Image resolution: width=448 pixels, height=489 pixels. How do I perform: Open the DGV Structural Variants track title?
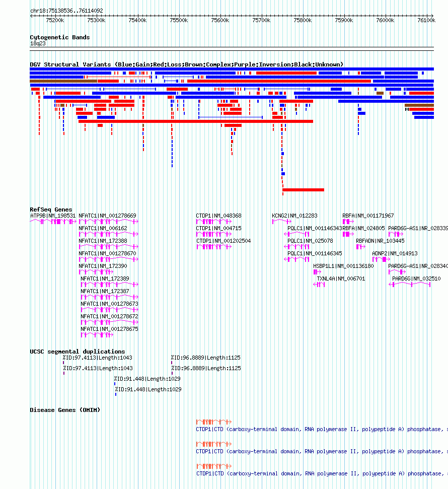point(186,64)
